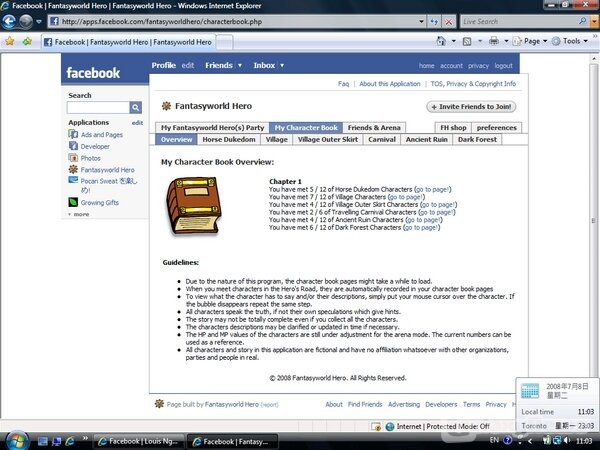Expand the Inbox dropdown arrow

click(282, 65)
